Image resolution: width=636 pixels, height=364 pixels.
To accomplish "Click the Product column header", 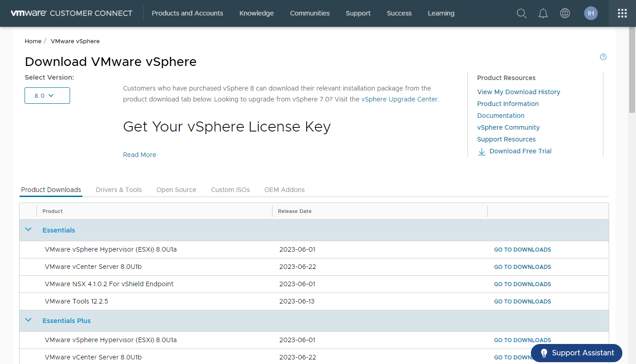I will click(x=52, y=211).
